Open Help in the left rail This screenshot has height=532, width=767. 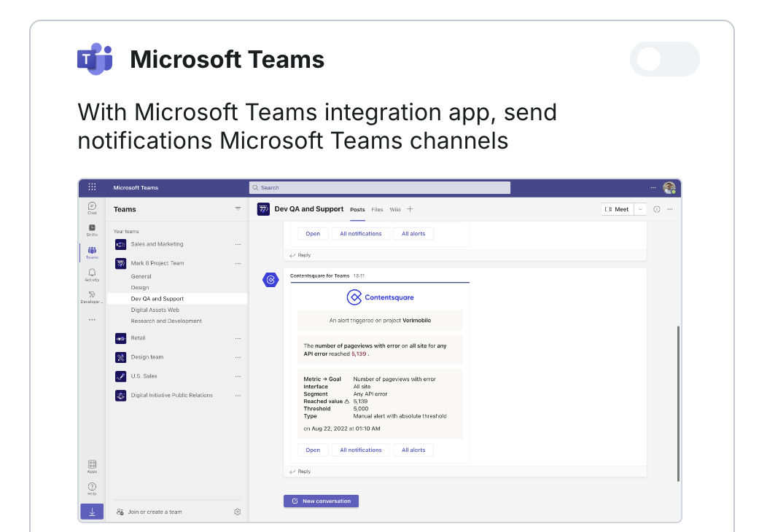click(92, 488)
